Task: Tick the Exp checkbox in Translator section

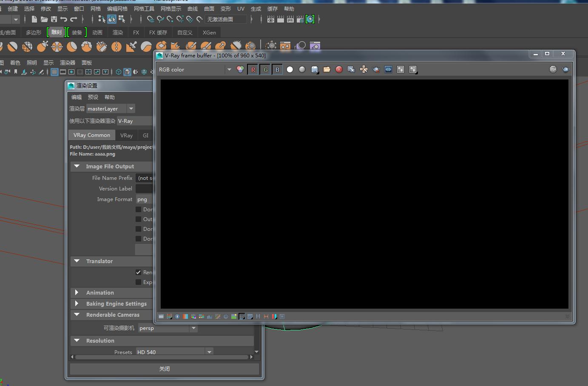Action: click(138, 282)
